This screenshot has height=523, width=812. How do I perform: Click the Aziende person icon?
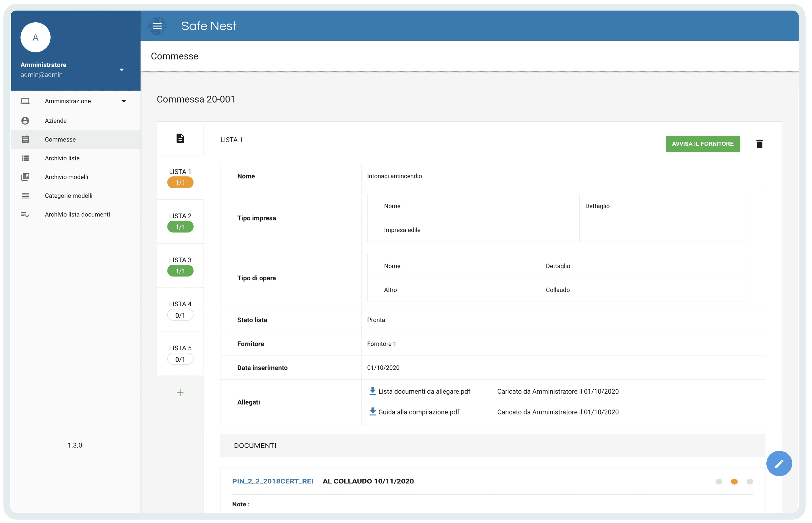25,121
